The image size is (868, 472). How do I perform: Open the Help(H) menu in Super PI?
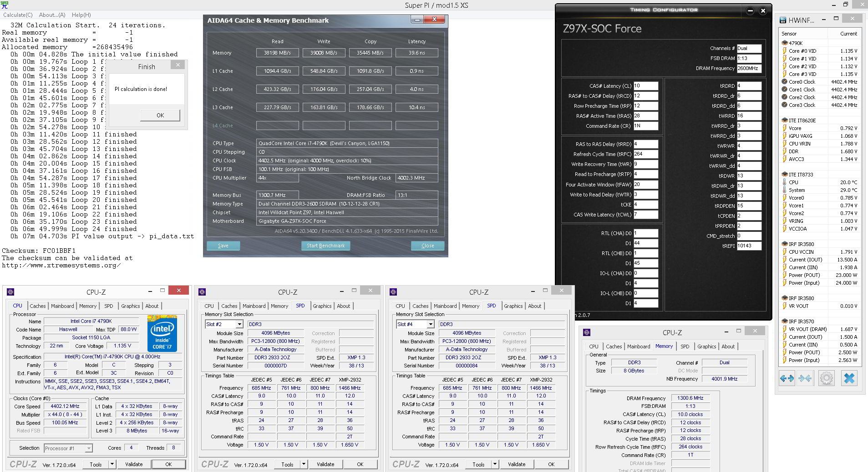click(x=81, y=15)
